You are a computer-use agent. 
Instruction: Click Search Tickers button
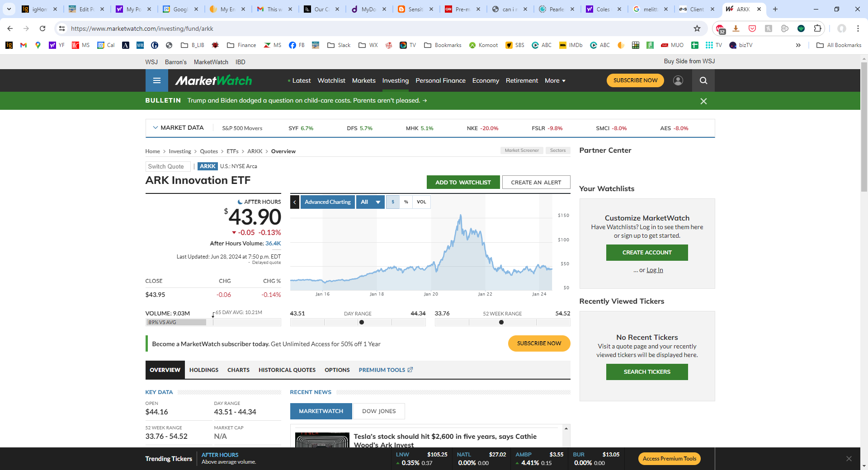(x=647, y=372)
